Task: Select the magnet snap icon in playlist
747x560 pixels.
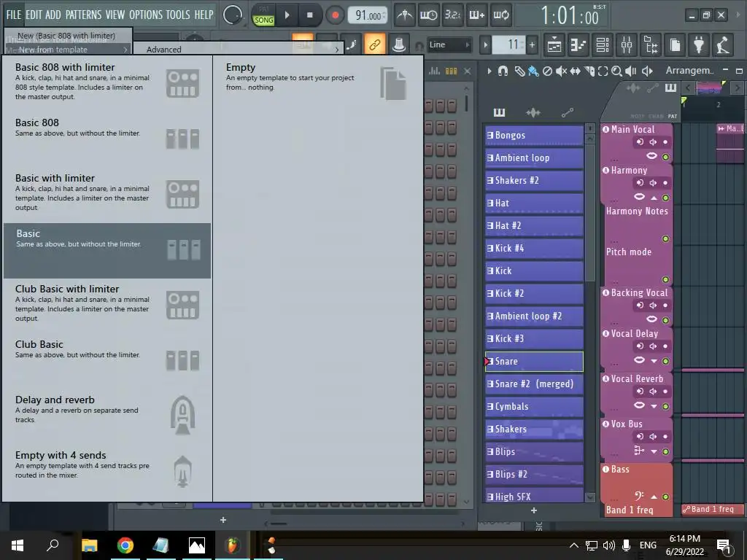Action: pyautogui.click(x=503, y=71)
